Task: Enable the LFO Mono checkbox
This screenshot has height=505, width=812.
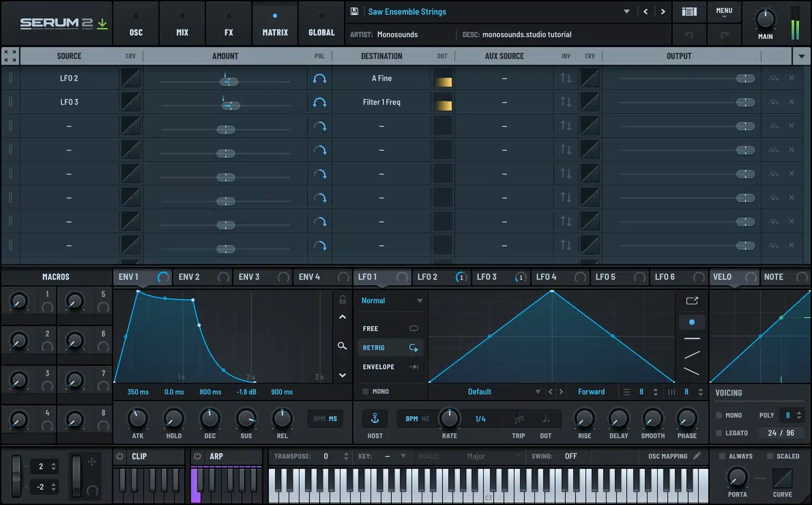Action: pyautogui.click(x=365, y=391)
